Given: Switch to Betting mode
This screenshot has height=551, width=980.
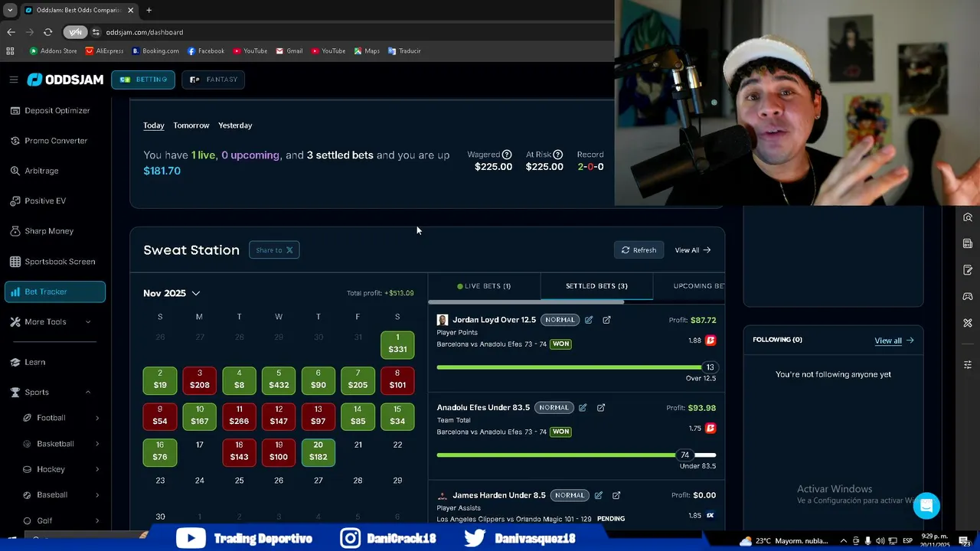Looking at the screenshot, I should tap(143, 80).
